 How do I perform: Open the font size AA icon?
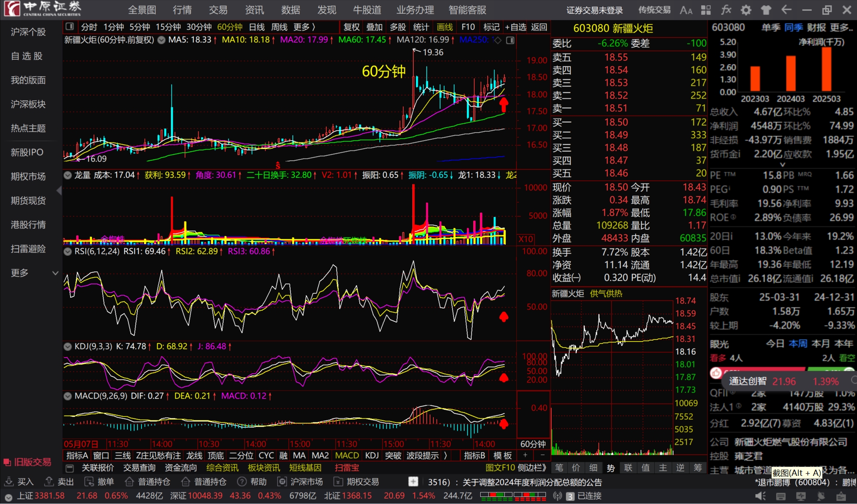click(x=686, y=10)
